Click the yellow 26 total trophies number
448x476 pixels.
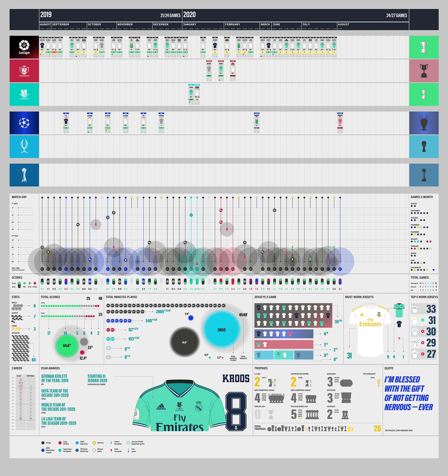(377, 428)
